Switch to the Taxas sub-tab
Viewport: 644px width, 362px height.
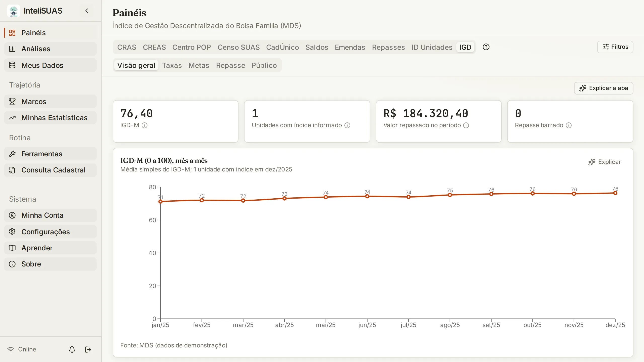coord(172,65)
